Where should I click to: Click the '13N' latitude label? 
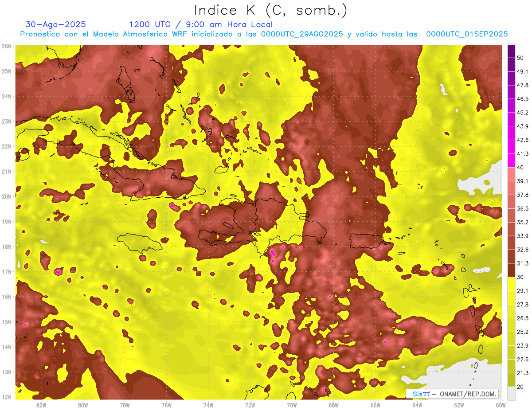(6, 372)
